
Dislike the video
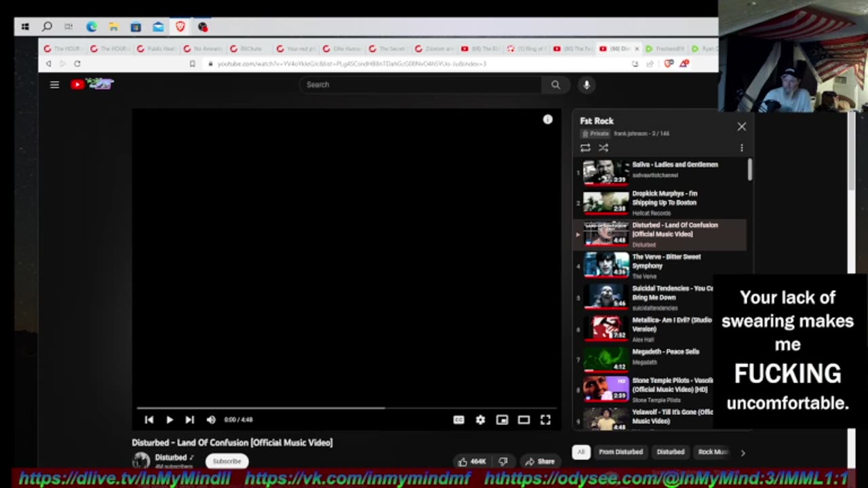502,462
